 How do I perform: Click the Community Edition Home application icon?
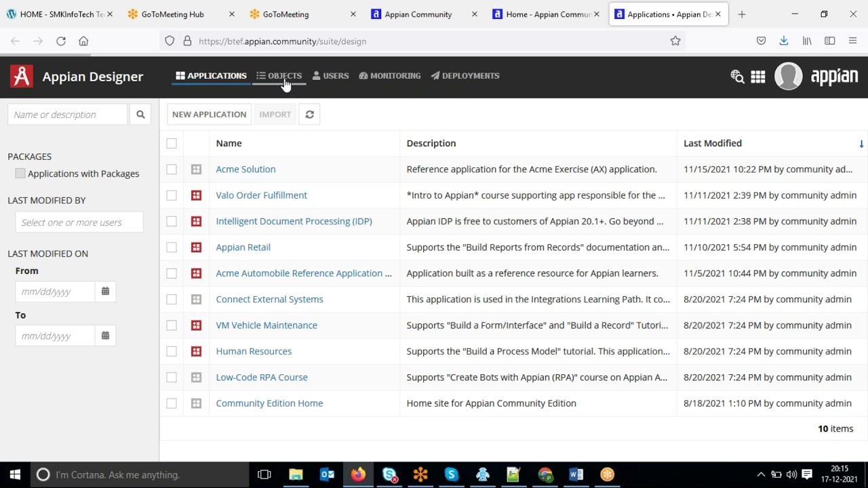point(196,403)
